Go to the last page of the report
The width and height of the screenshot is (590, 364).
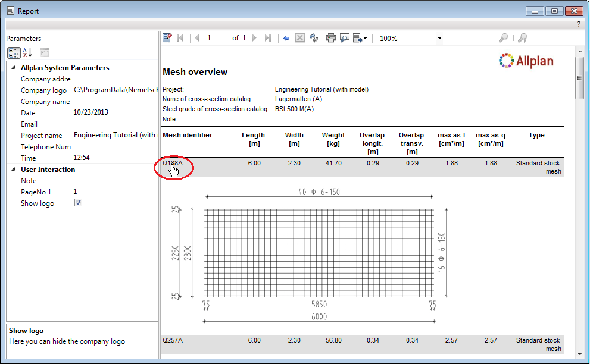268,38
